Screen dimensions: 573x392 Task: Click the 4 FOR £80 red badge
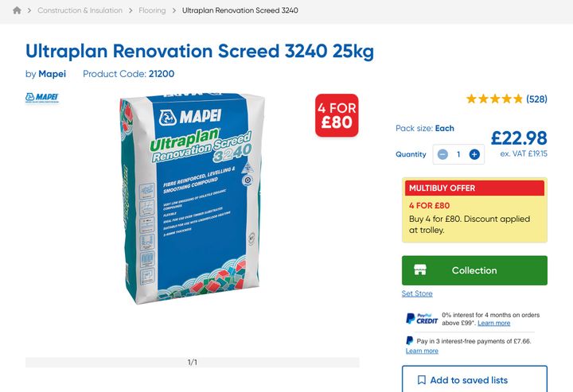(x=337, y=115)
